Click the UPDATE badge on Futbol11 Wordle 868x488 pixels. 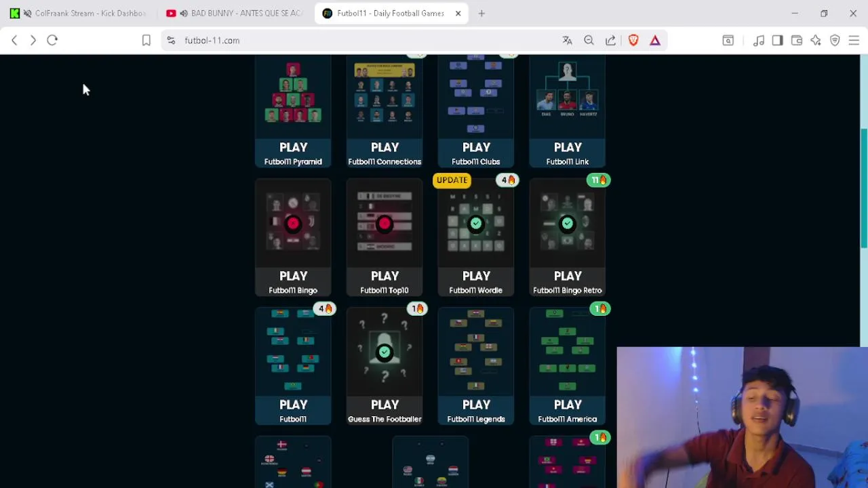tap(452, 180)
